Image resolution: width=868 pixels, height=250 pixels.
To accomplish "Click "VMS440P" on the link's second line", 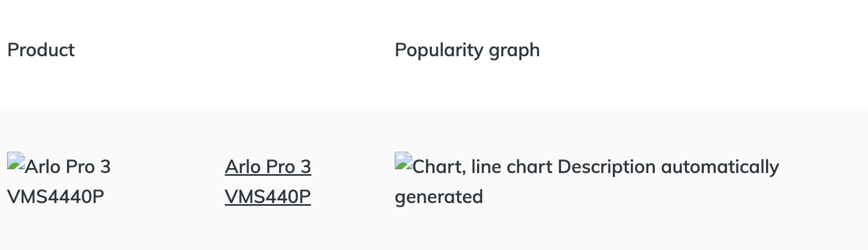I will tap(268, 197).
